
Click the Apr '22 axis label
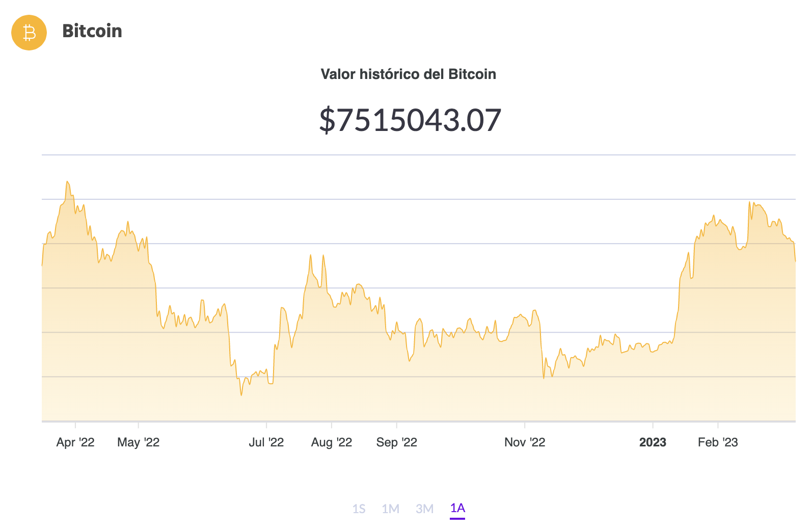point(75,442)
